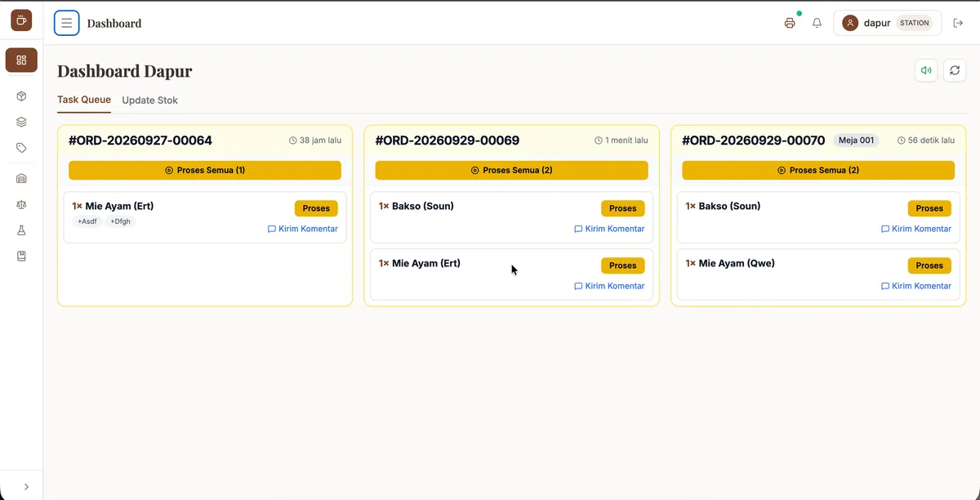Send comment on Bakso in order 00069
The width and height of the screenshot is (980, 500).
tap(609, 230)
